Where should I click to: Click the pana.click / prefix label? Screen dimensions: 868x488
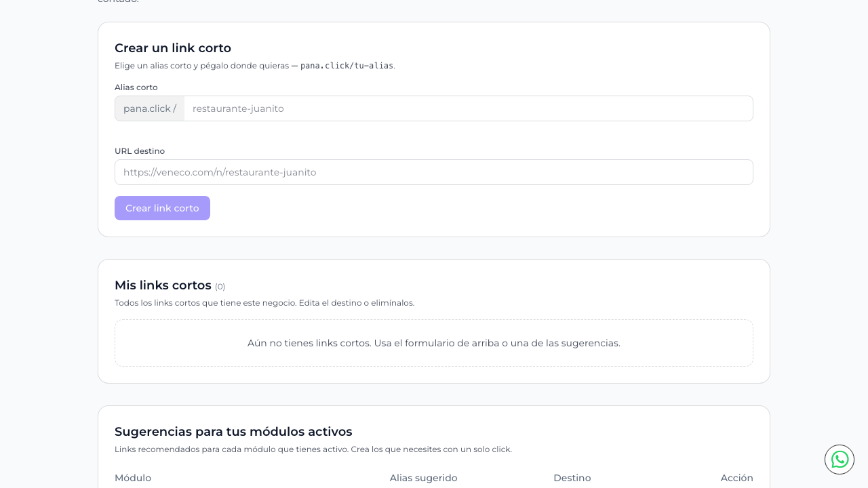pyautogui.click(x=150, y=108)
